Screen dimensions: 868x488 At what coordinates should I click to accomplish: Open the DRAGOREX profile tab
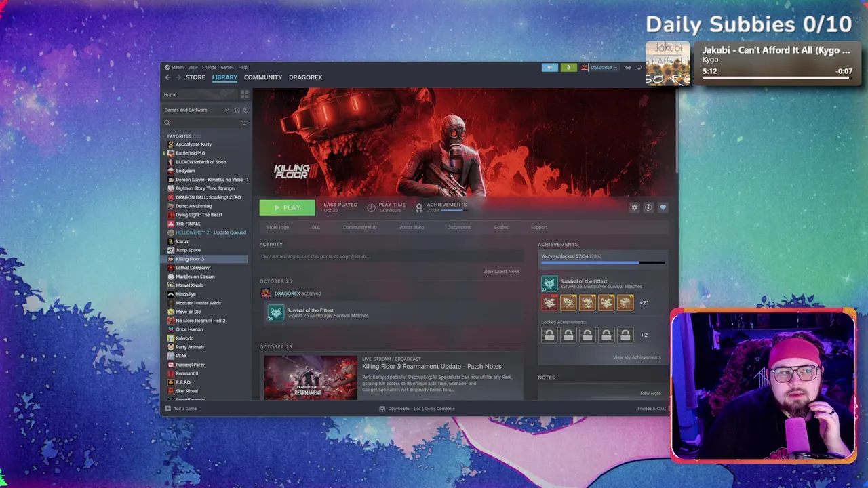pyautogui.click(x=305, y=77)
